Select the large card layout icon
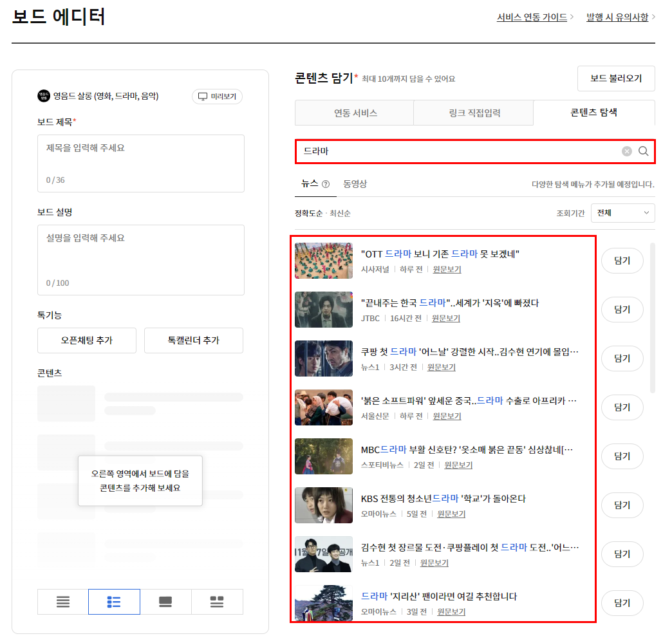This screenshot has width=672, height=643. pyautogui.click(x=165, y=601)
